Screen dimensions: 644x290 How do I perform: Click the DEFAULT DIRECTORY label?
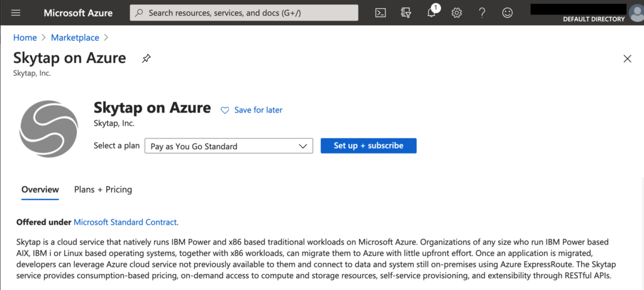pos(594,19)
